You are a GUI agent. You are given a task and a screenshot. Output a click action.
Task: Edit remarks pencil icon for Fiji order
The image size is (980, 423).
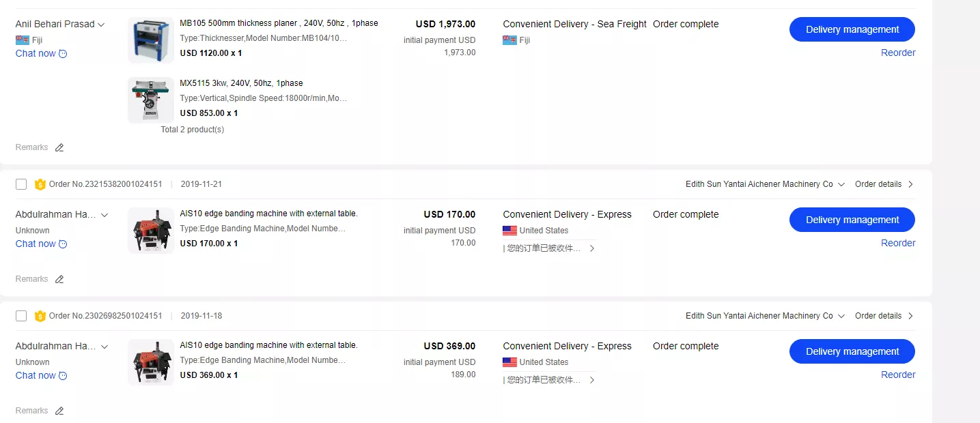point(59,147)
